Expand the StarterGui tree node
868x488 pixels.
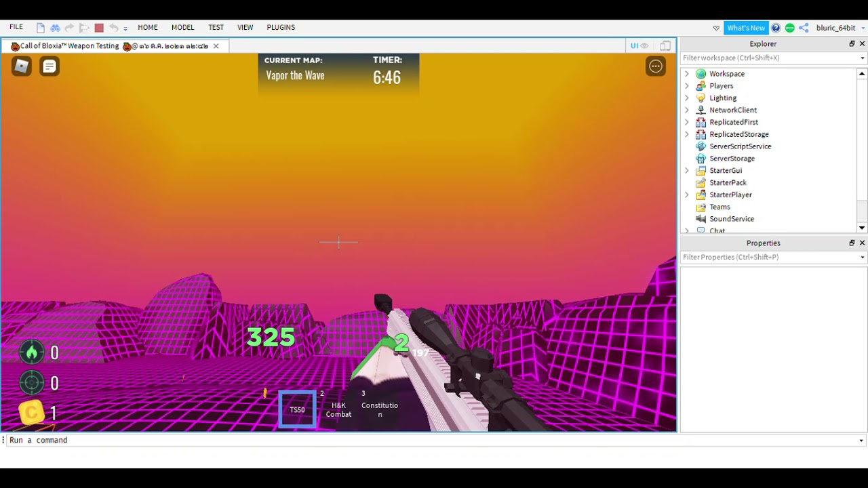(687, 171)
